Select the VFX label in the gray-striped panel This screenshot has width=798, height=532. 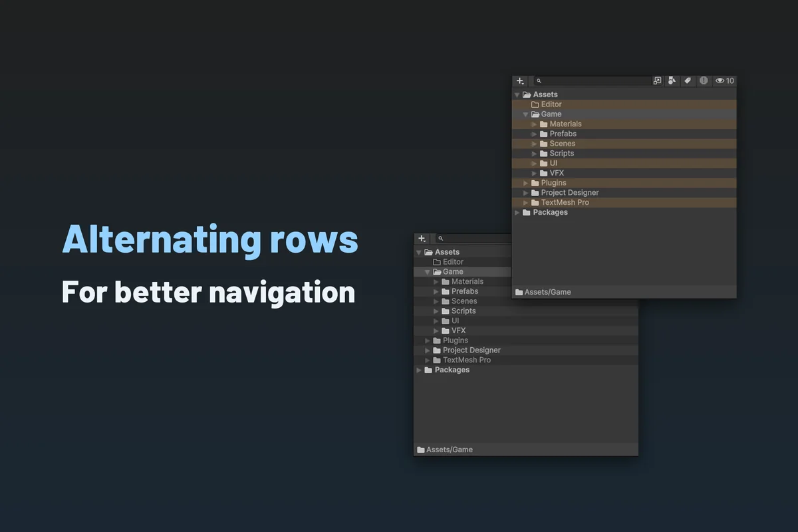458,331
